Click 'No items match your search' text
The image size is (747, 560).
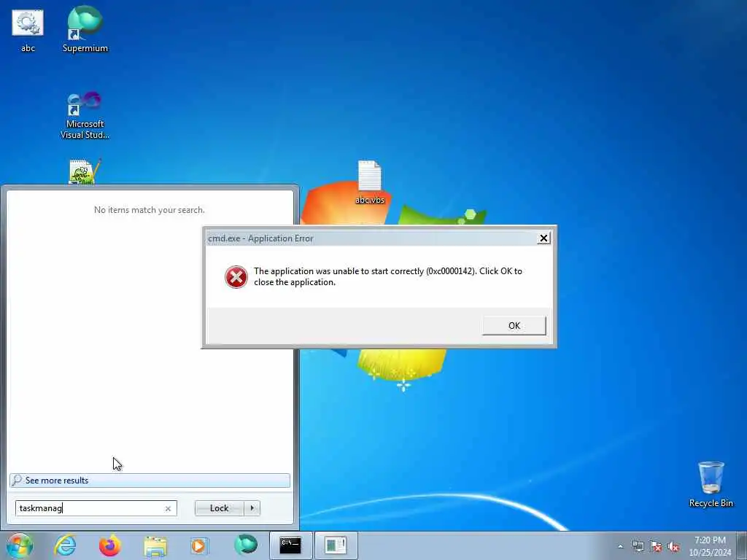149,210
